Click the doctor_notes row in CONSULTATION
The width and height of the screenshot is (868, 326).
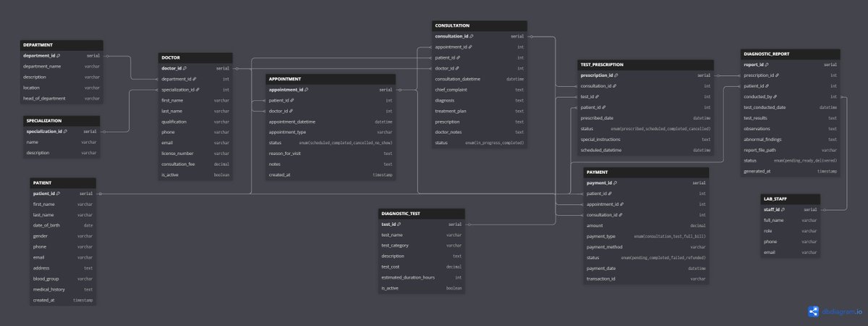[x=480, y=133]
